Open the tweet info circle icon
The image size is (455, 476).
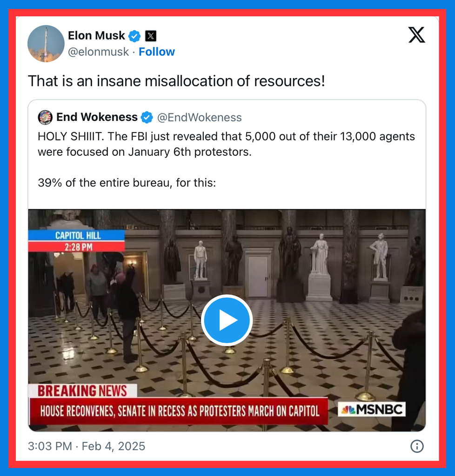(417, 446)
